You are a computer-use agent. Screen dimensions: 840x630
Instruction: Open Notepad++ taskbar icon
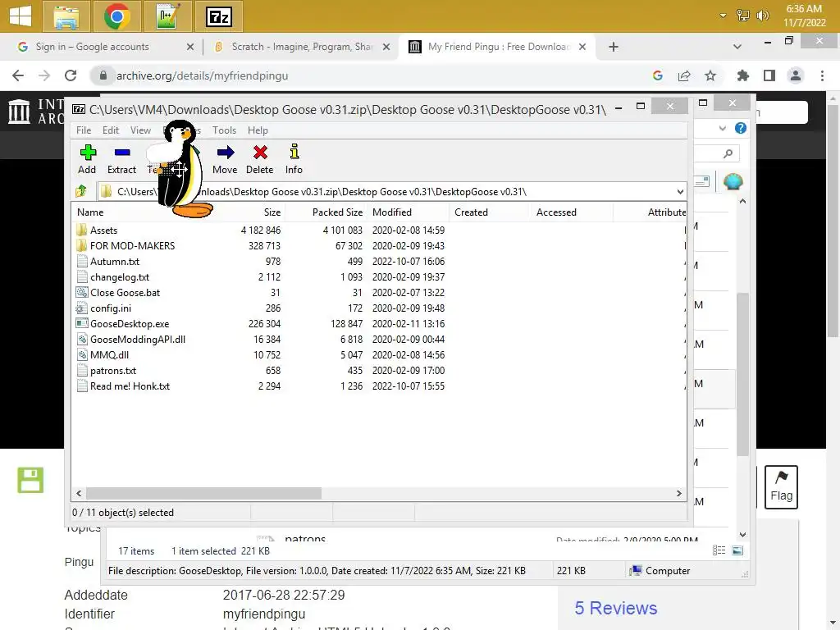pos(167,16)
